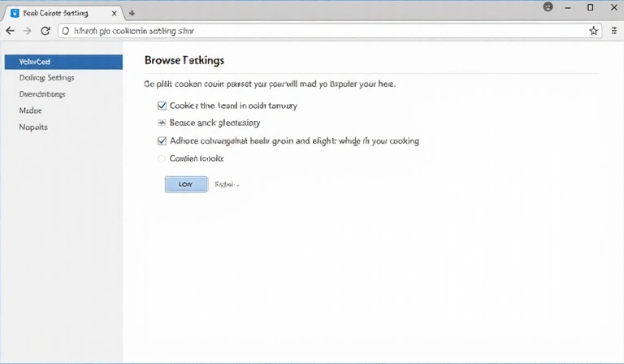Close the browser window
This screenshot has width=624, height=364.
click(614, 7)
